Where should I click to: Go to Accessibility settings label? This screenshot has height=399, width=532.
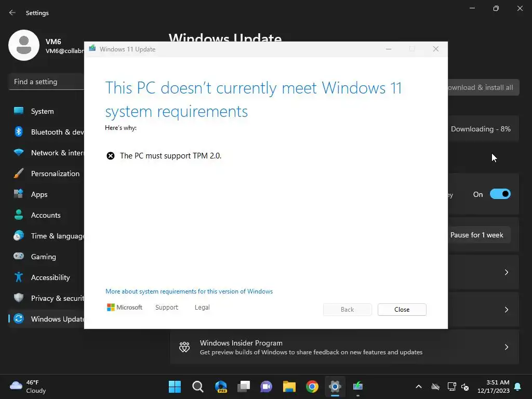tap(50, 277)
